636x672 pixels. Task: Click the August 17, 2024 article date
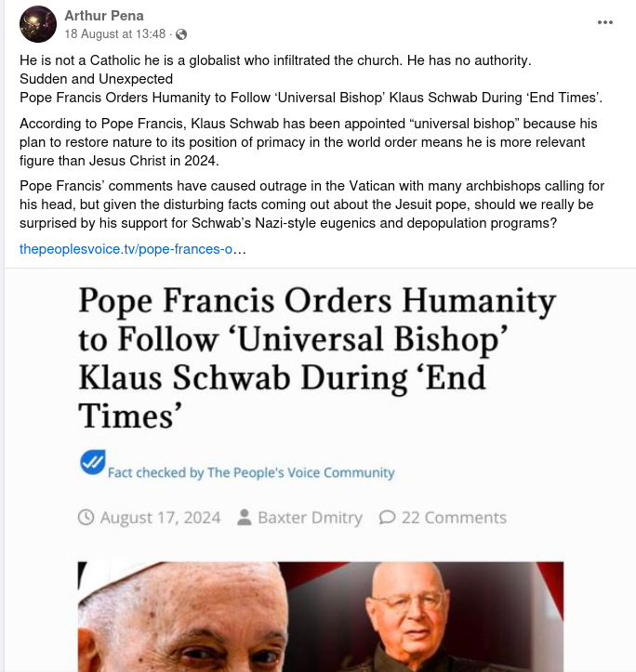[160, 518]
